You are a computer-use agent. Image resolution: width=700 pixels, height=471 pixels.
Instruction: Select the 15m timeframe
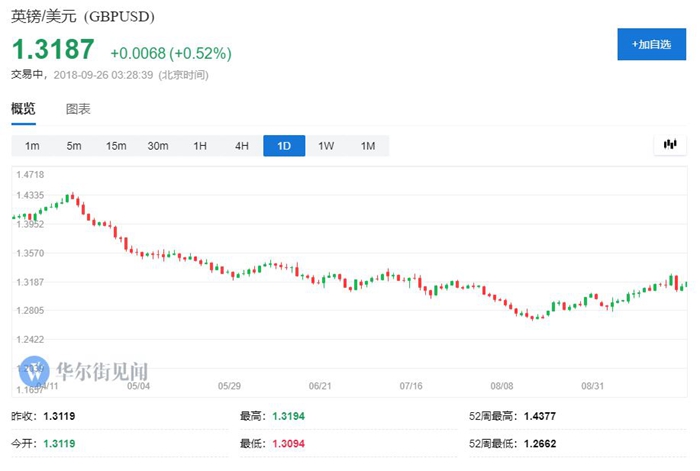[x=116, y=146]
